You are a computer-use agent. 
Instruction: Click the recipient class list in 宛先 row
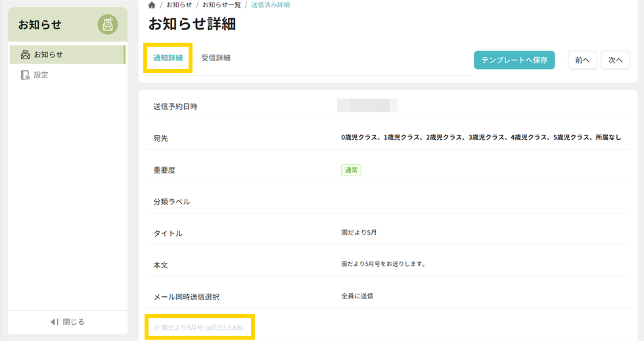pyautogui.click(x=480, y=137)
